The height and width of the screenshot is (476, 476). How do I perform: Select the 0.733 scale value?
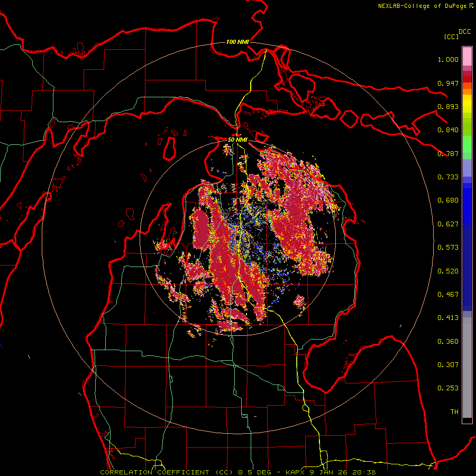coord(448,177)
